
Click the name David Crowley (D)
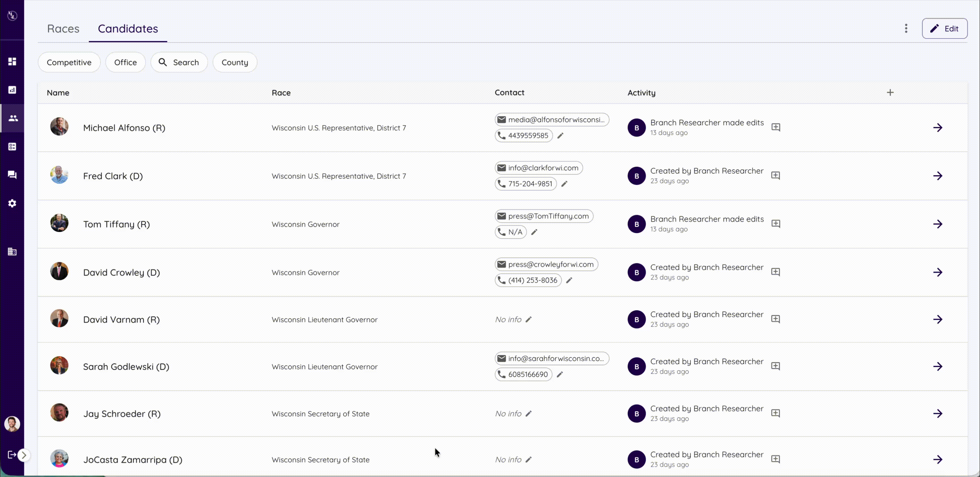coord(122,273)
